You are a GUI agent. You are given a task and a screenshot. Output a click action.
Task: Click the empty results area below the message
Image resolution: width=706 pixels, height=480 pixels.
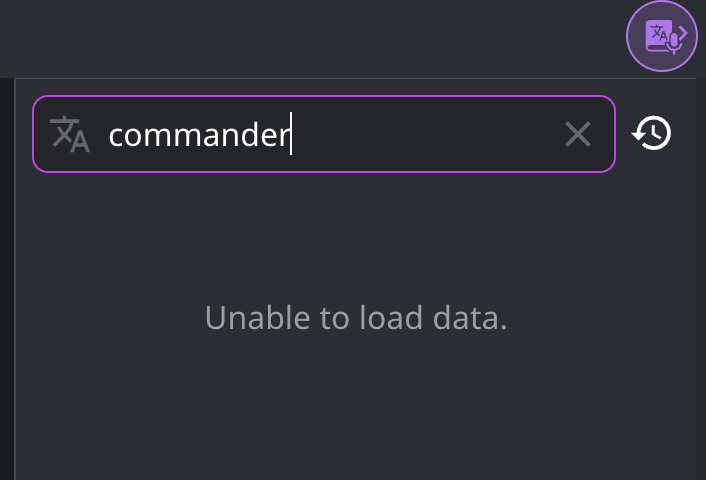pos(356,410)
